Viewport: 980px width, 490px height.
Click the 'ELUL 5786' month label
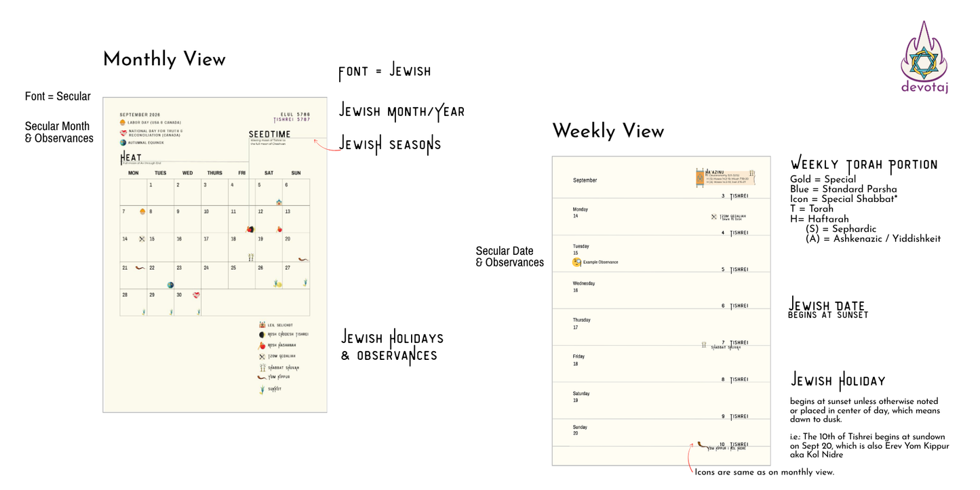295,114
